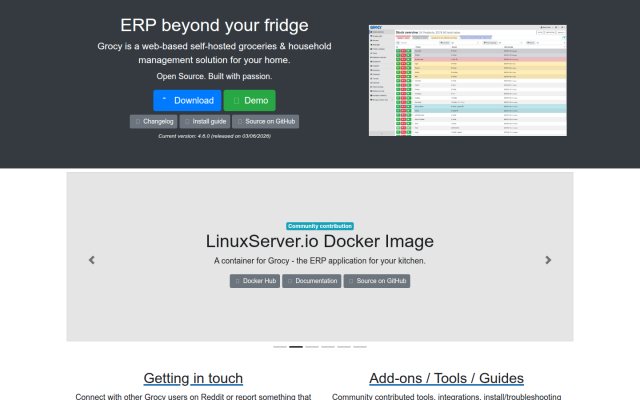Open the Install guide button
This screenshot has height=400, width=640.
pyautogui.click(x=204, y=122)
